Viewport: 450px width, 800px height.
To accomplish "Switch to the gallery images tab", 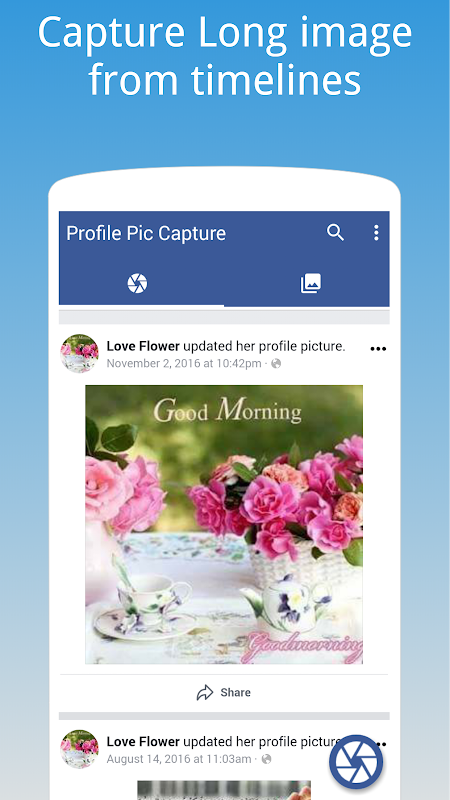I will [311, 283].
